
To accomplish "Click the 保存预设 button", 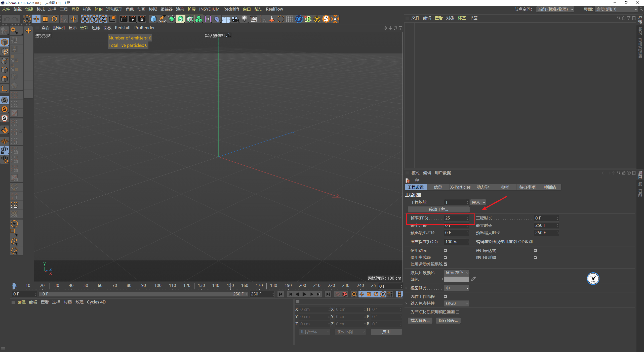I will [448, 320].
